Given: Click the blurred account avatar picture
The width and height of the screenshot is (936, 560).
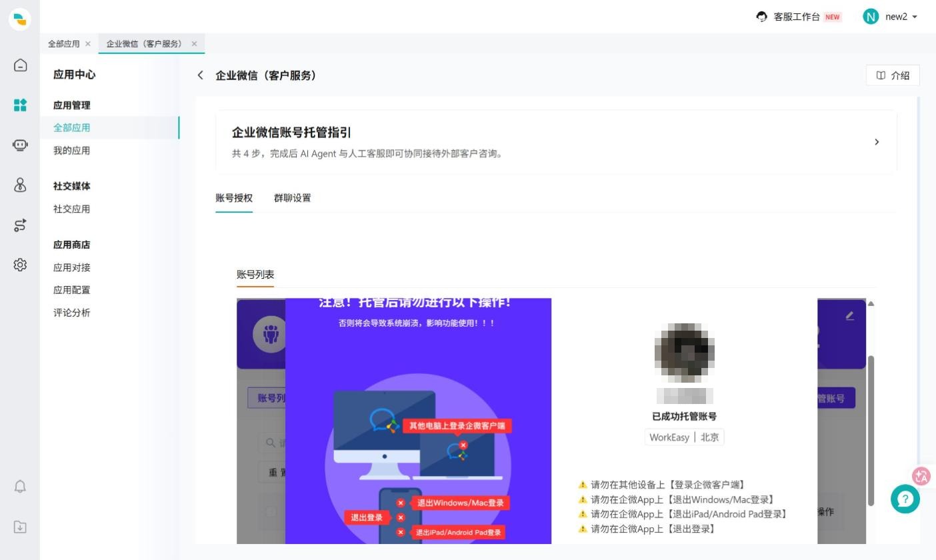Looking at the screenshot, I should [x=685, y=353].
